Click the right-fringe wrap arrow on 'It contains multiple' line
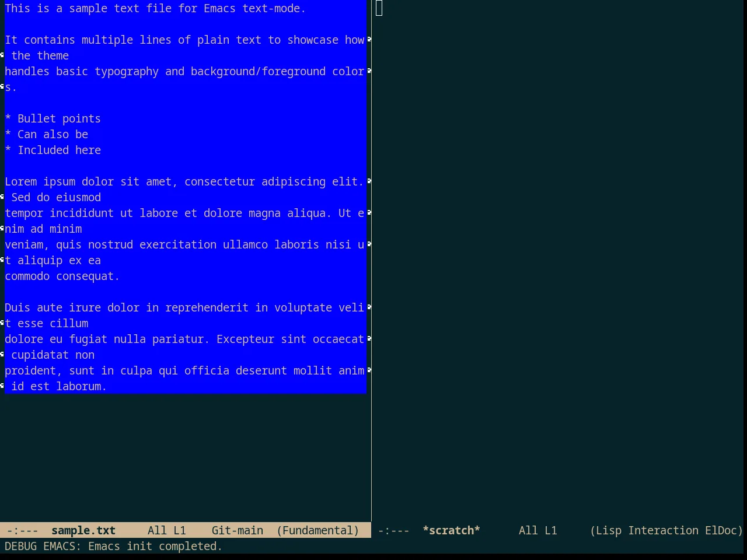The height and width of the screenshot is (560, 747). (369, 39)
